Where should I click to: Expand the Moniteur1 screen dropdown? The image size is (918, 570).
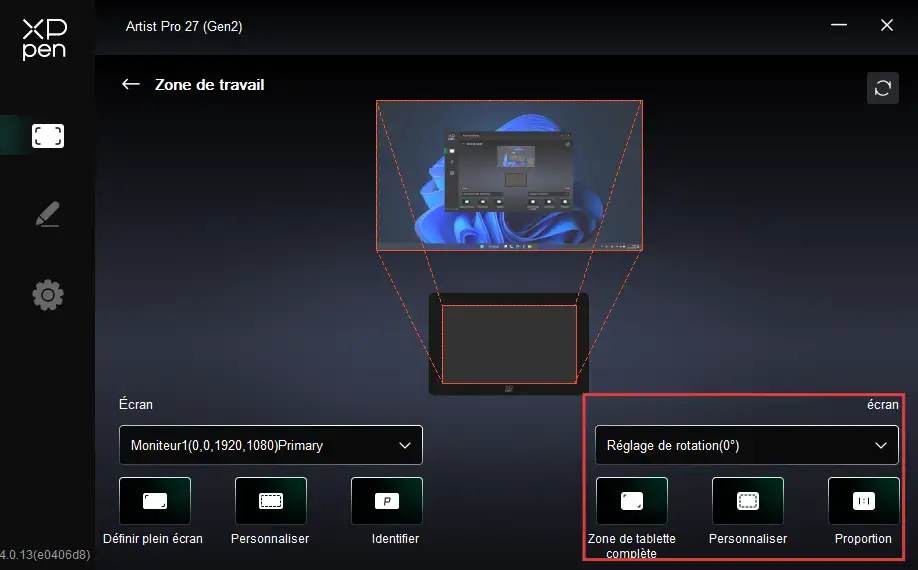tap(270, 445)
